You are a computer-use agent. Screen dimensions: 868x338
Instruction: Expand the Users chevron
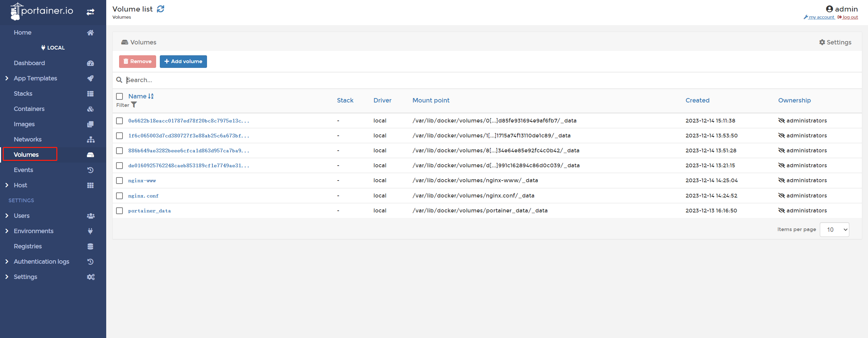[7, 216]
